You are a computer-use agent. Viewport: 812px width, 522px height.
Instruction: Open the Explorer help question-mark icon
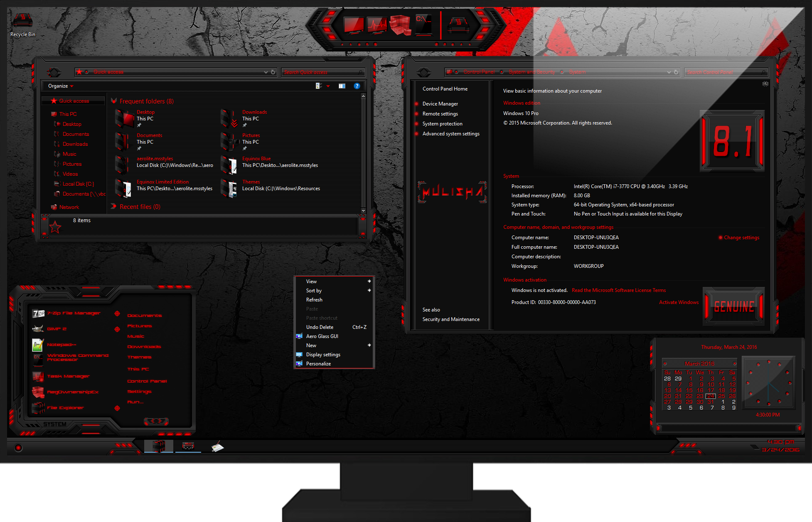[357, 86]
